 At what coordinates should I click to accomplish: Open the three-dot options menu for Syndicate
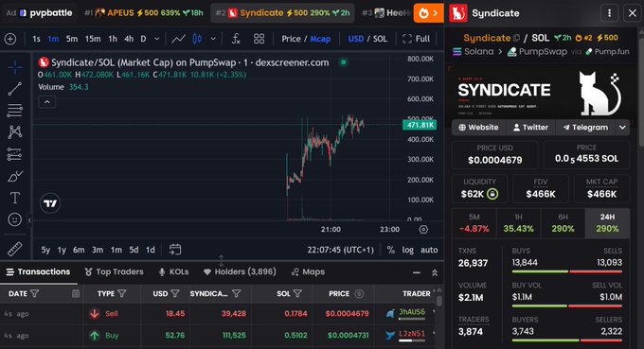point(610,13)
